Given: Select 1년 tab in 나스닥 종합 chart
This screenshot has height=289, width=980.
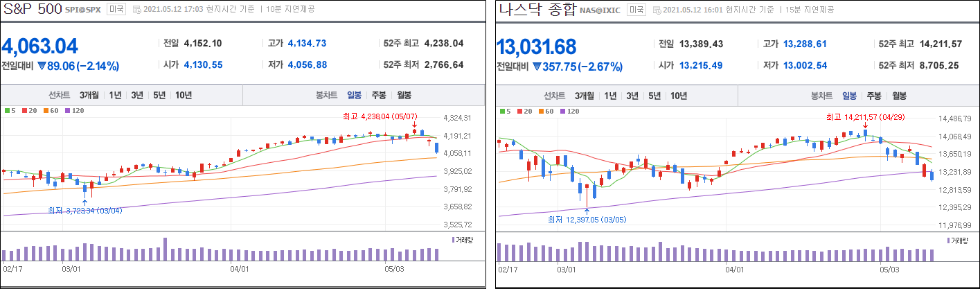Looking at the screenshot, I should click(x=611, y=96).
